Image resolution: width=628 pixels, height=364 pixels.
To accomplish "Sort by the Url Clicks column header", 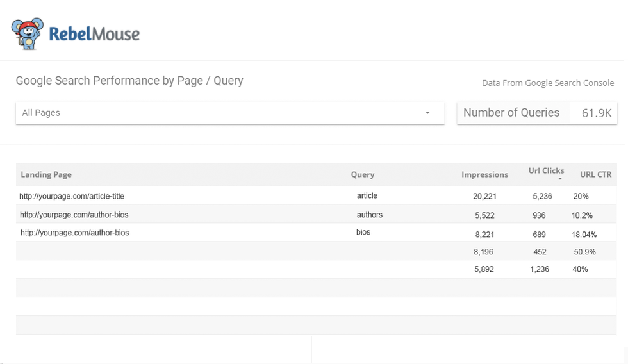I will [546, 170].
